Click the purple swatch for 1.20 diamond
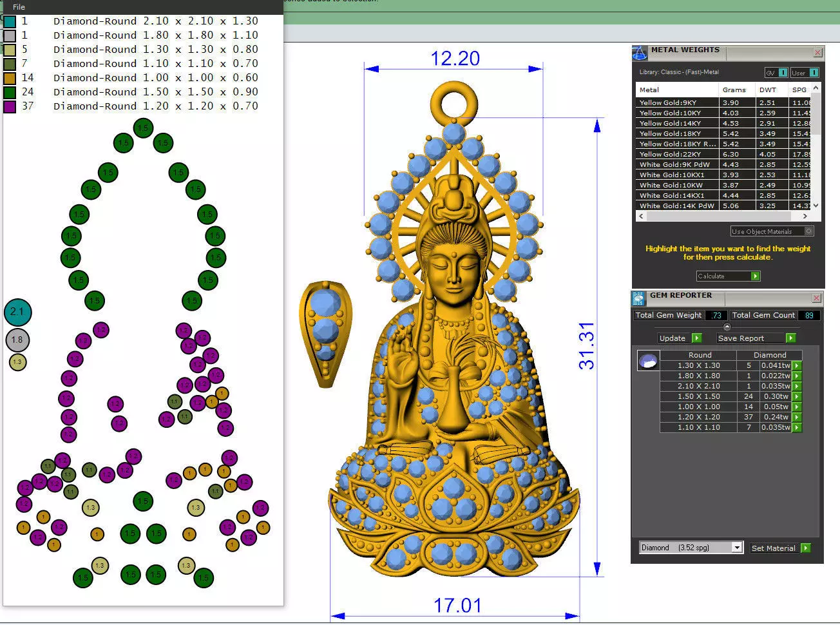 [9, 106]
